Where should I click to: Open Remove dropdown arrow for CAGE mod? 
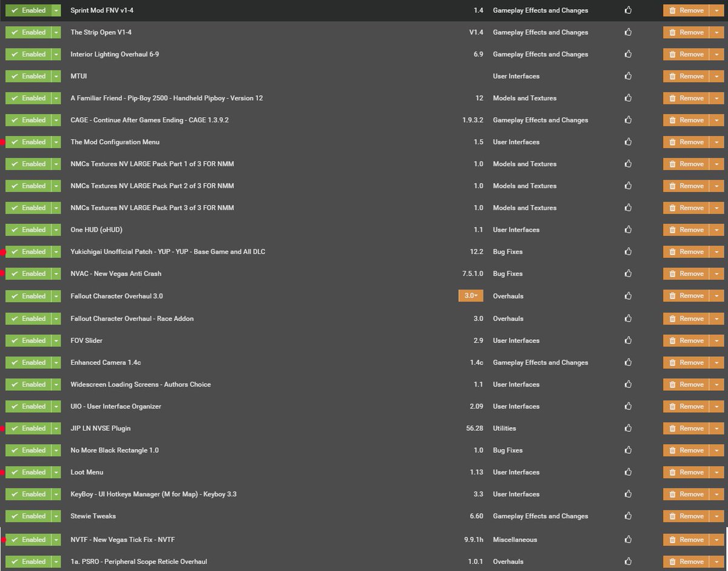[716, 120]
